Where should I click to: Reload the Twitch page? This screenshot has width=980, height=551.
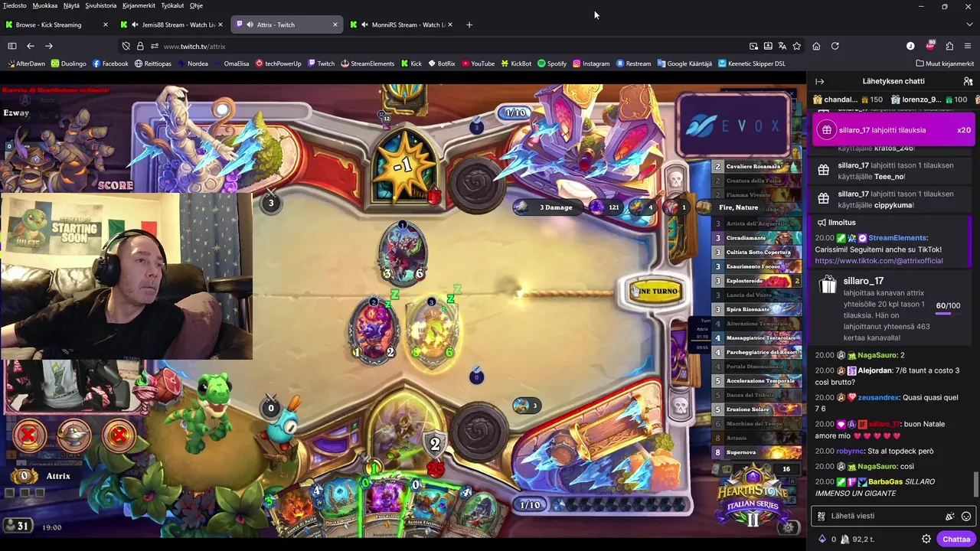coord(835,46)
